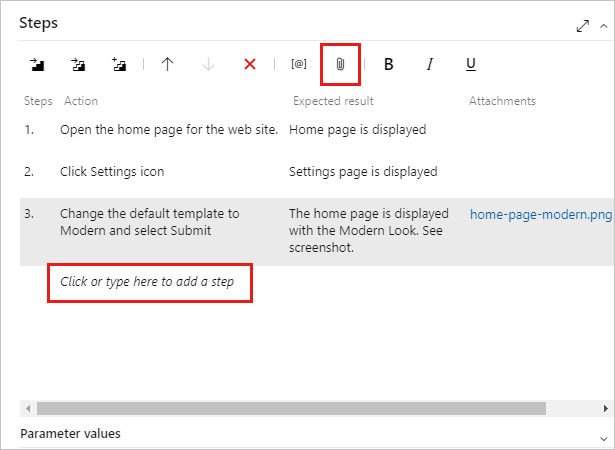
Task: Click the horizontal scrollbar thumb
Action: pyautogui.click(x=292, y=408)
